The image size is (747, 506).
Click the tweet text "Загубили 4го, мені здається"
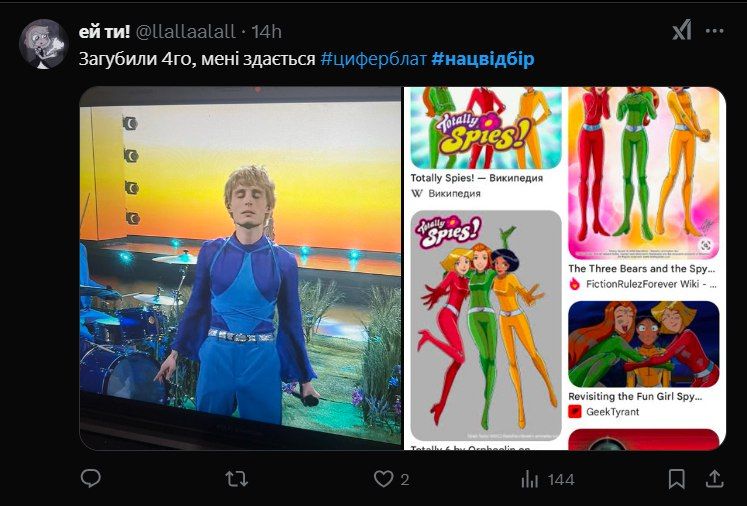click(x=197, y=59)
